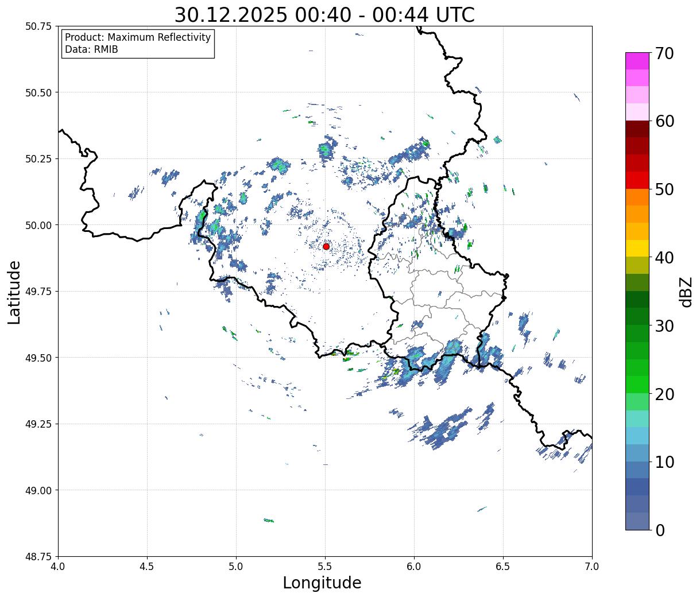The height and width of the screenshot is (597, 700).
Task: Click the colorbar tick label 40
Action: (664, 258)
